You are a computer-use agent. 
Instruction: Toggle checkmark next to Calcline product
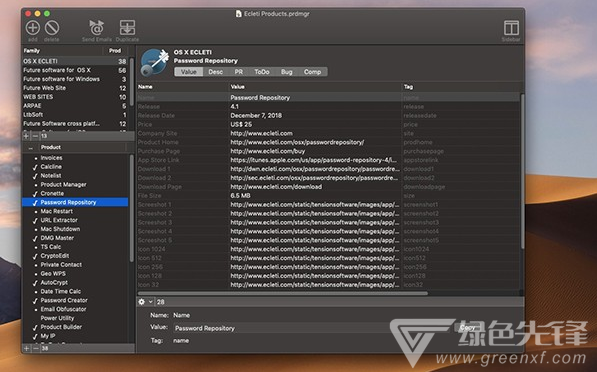(35, 167)
